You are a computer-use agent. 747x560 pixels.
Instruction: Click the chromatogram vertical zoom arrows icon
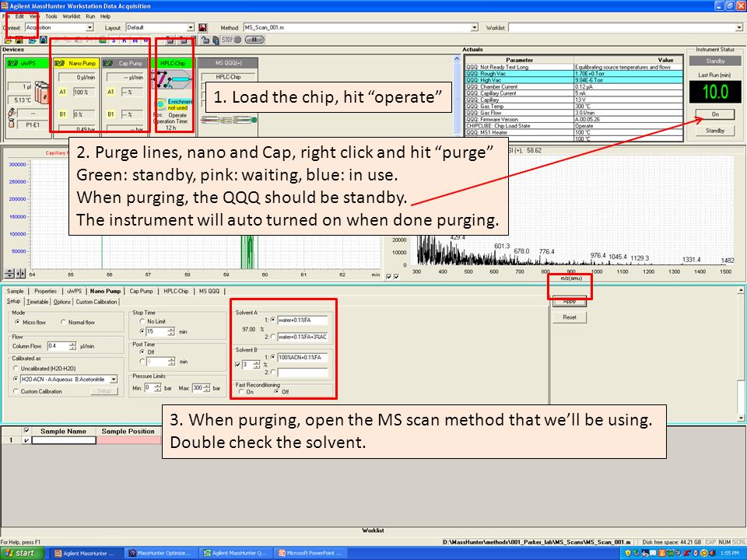point(9,273)
